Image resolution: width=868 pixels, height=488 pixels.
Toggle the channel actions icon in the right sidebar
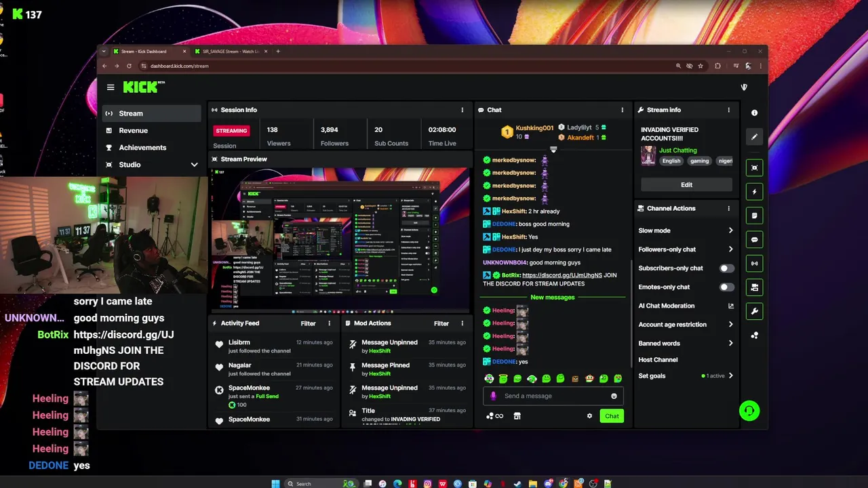pos(754,287)
